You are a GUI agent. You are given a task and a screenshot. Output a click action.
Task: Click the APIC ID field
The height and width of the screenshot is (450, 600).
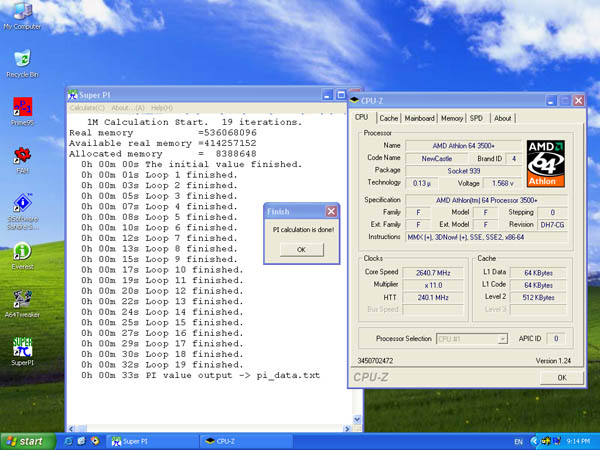(x=556, y=339)
